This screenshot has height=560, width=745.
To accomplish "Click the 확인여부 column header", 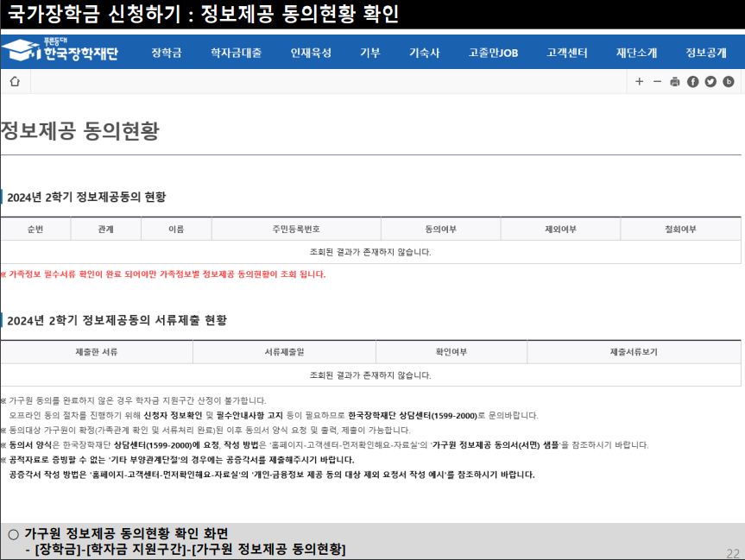I will [x=451, y=352].
